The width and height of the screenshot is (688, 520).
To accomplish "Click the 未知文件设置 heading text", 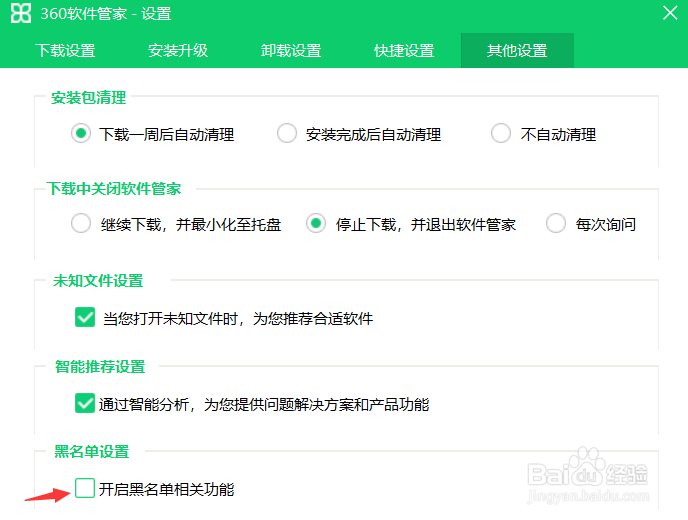I will click(x=98, y=280).
